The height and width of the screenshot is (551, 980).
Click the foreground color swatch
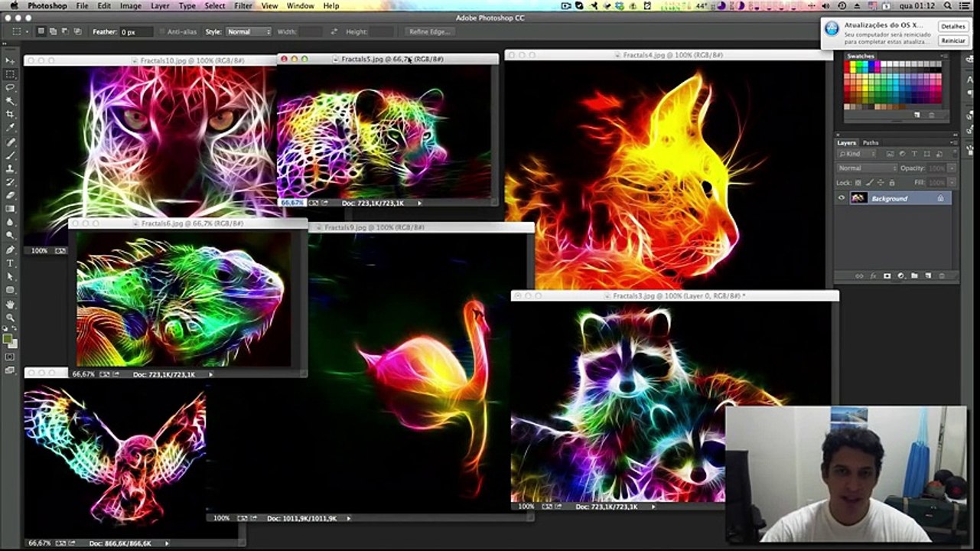8,338
